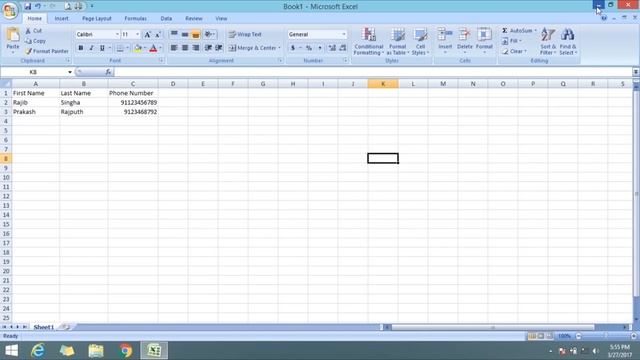
Task: Toggle bold formatting
Action: [x=80, y=48]
